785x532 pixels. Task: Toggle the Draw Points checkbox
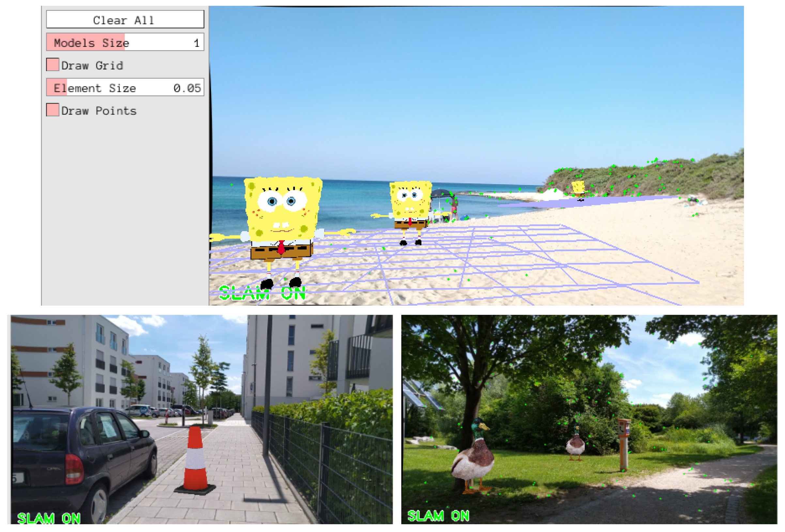click(x=53, y=110)
